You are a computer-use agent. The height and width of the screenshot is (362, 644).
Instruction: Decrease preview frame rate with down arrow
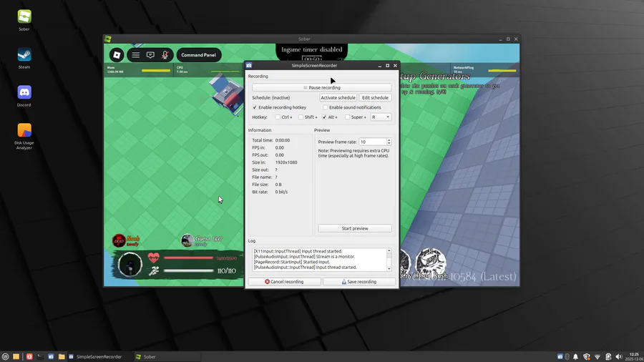coord(389,144)
